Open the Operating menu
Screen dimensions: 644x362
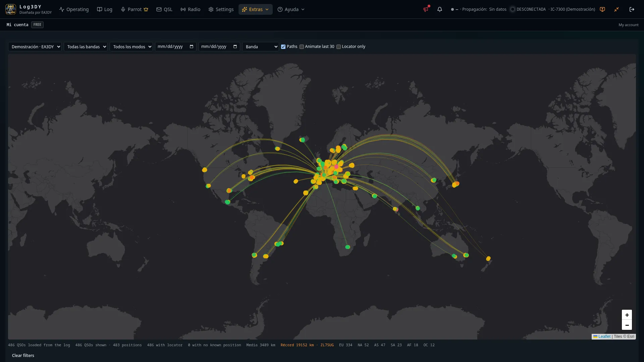point(74,9)
